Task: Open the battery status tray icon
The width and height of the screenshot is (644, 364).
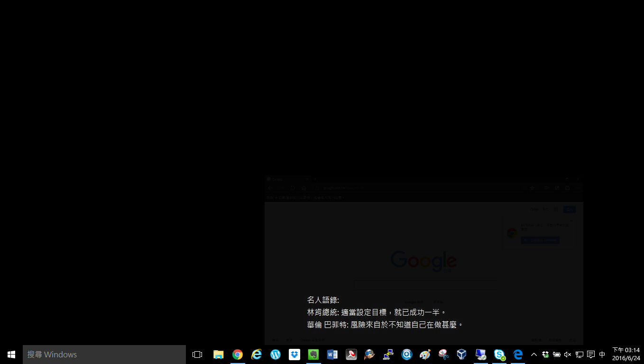Action: coord(557,355)
